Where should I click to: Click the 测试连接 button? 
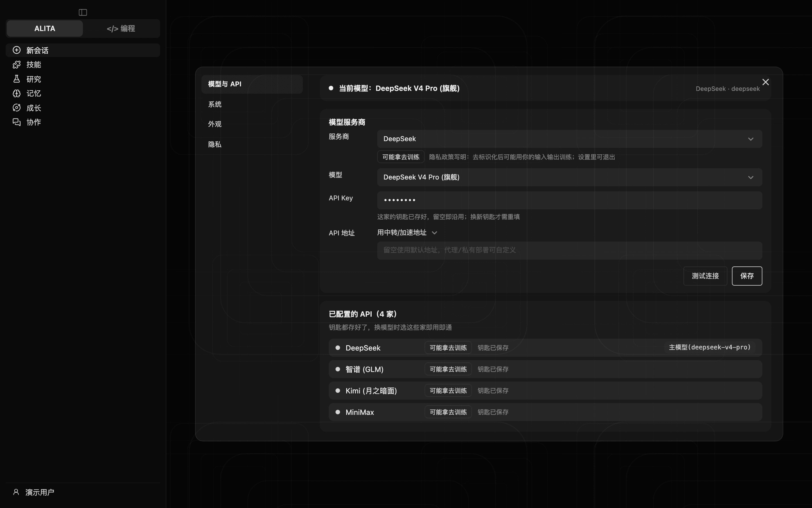tap(705, 276)
